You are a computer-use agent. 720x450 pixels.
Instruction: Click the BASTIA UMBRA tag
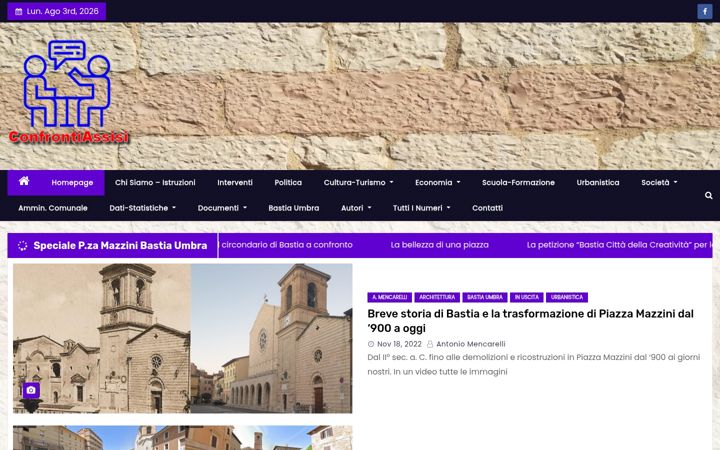coord(484,297)
